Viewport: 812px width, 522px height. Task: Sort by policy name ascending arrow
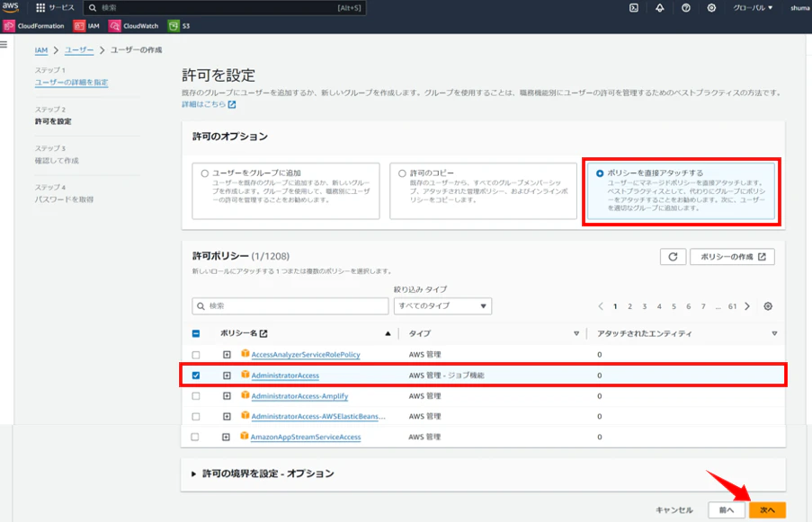tap(388, 333)
